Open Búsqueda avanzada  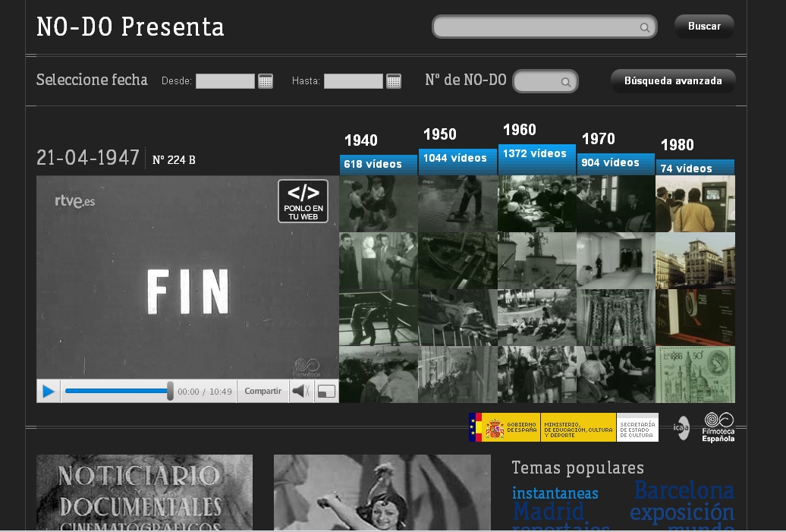coord(672,80)
